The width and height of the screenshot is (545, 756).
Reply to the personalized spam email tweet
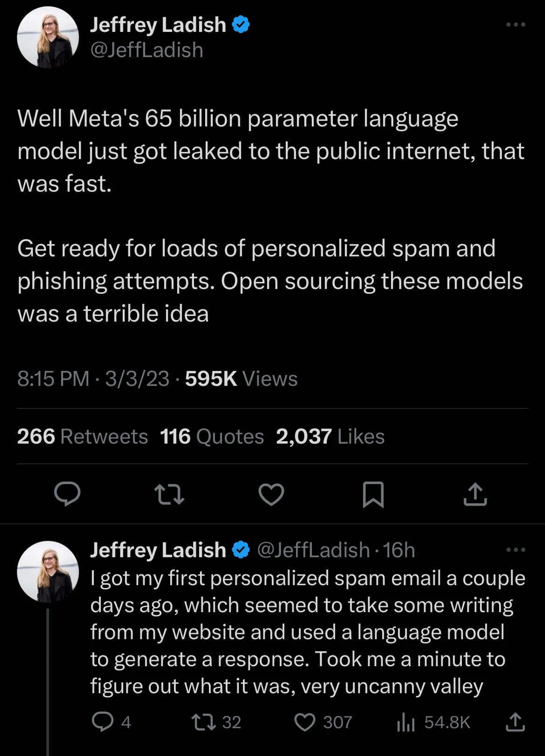click(x=103, y=721)
